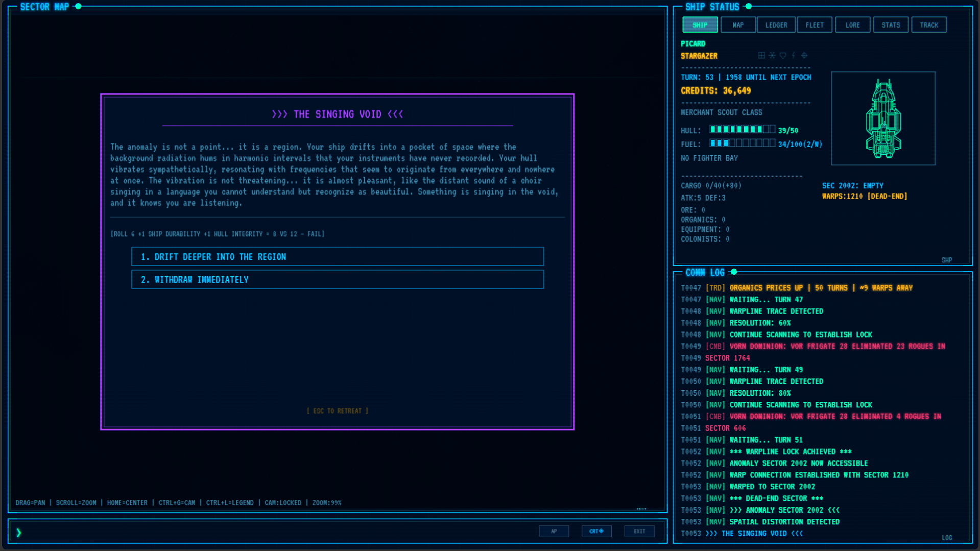This screenshot has height=551, width=980.
Task: Open the TRACK tab
Action: pos(929,25)
